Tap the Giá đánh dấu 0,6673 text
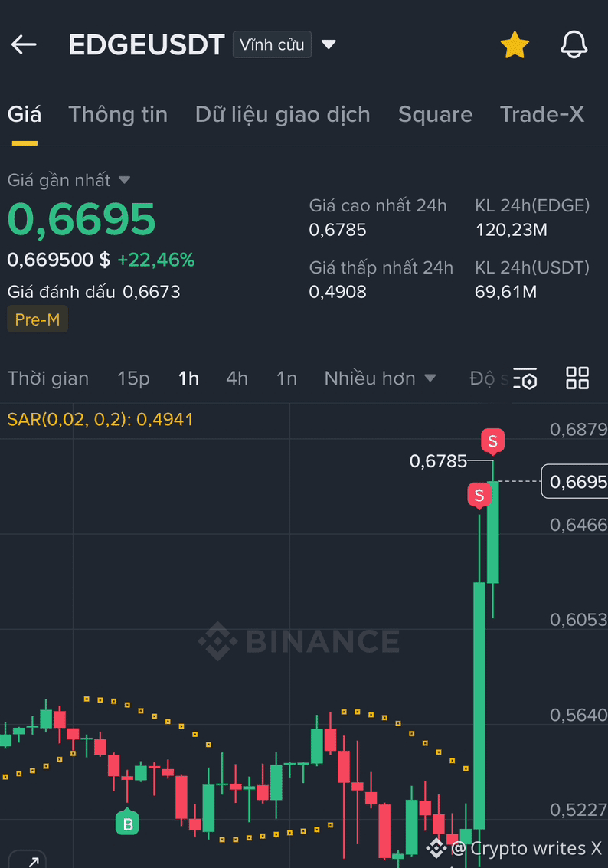 click(93, 292)
